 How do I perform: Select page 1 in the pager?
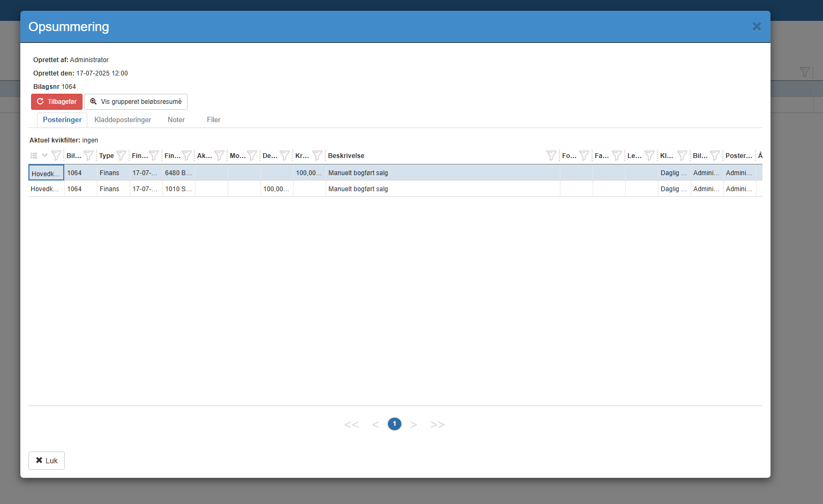pos(394,424)
